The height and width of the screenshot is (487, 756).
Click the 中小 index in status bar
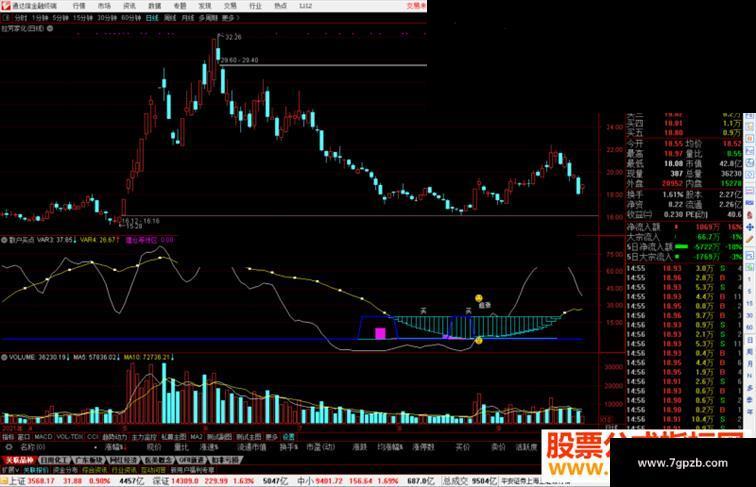[305, 481]
